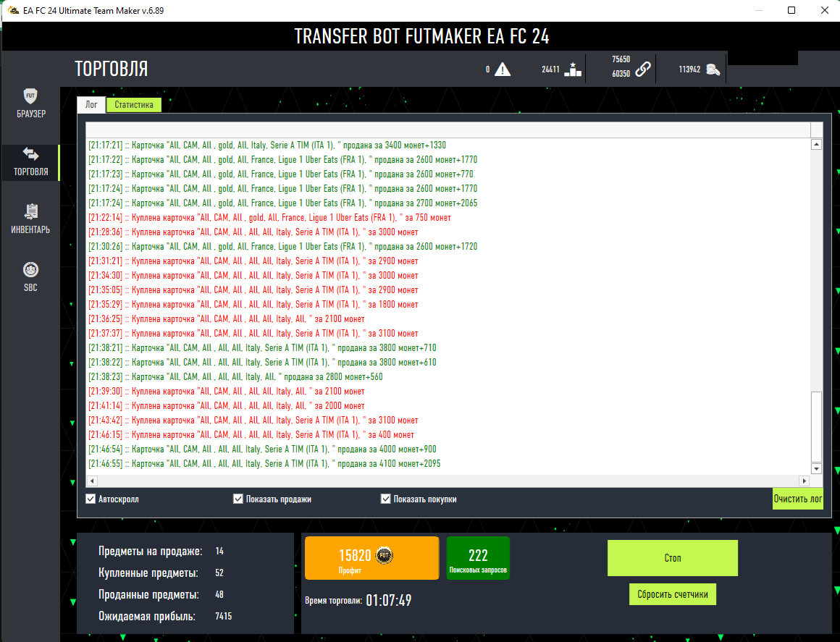Click the Купленные предметы value 52
This screenshot has height=642, width=840.
click(x=219, y=573)
